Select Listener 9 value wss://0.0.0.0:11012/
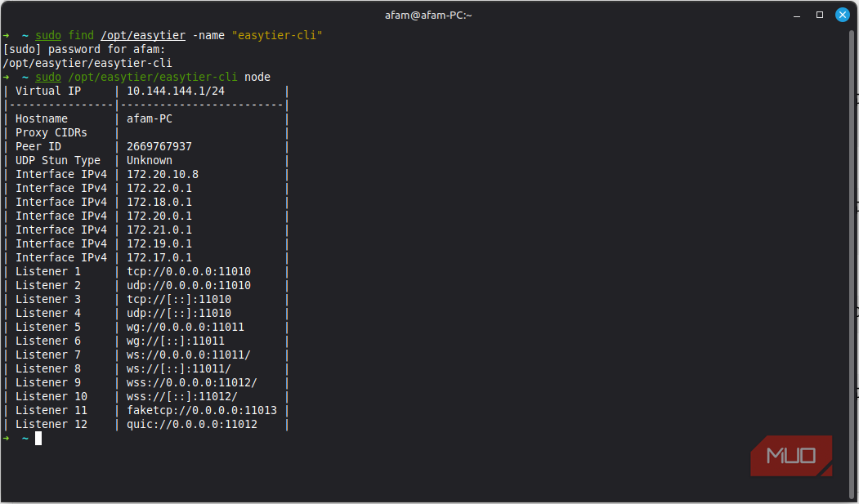Screen dimensions: 859x504 click(x=192, y=382)
